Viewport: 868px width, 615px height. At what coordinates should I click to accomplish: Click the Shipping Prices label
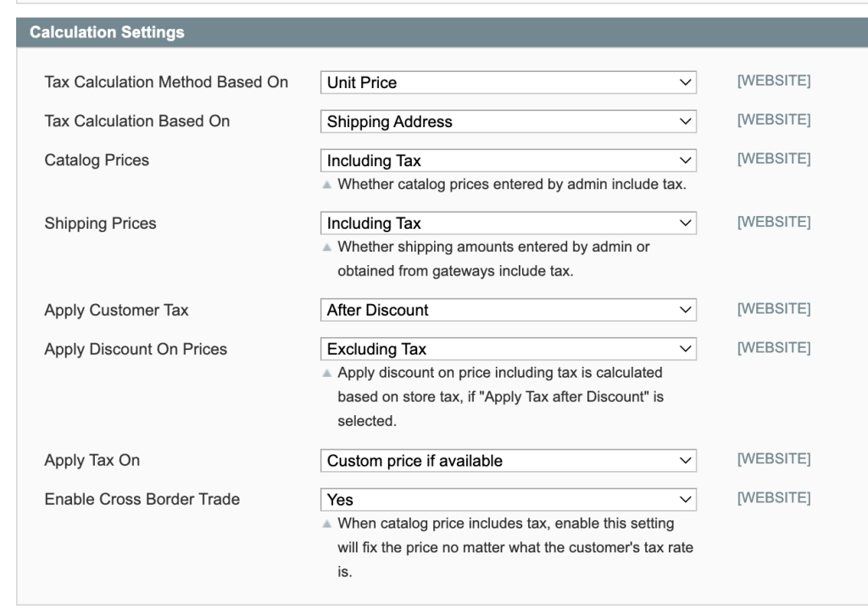click(100, 223)
